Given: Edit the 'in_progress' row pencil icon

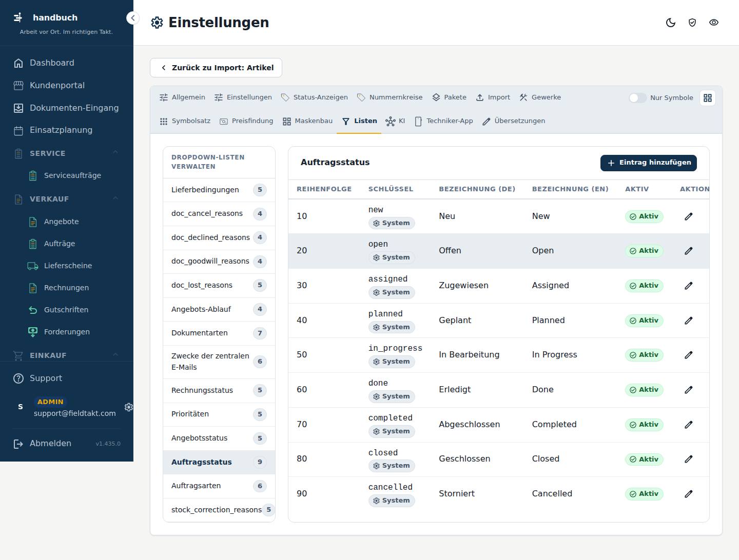Looking at the screenshot, I should pyautogui.click(x=689, y=355).
